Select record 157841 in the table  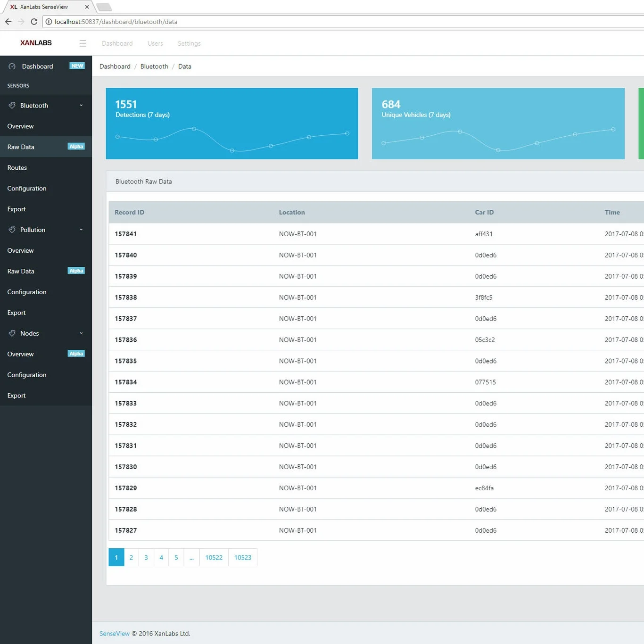pyautogui.click(x=126, y=234)
